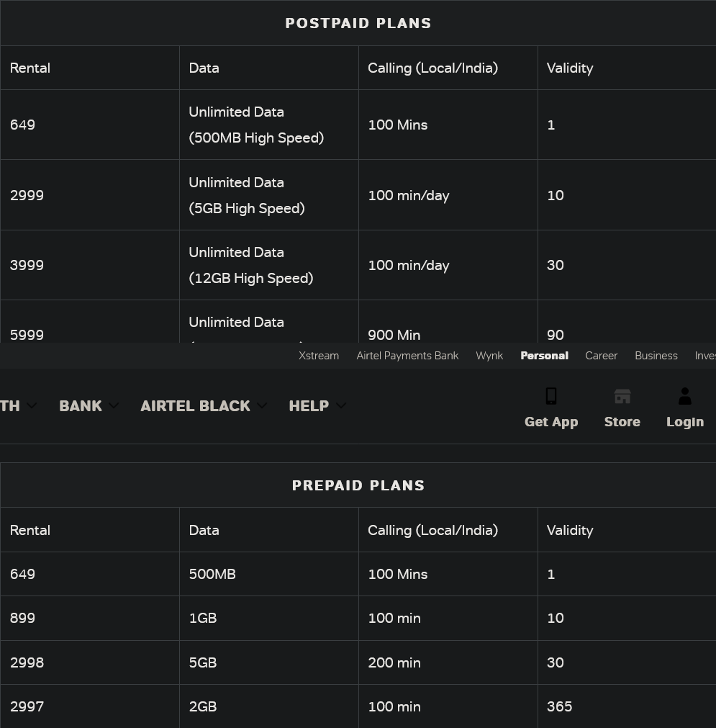This screenshot has width=716, height=728.
Task: Click the POSTPAID PLANS table heading
Action: pos(358,23)
